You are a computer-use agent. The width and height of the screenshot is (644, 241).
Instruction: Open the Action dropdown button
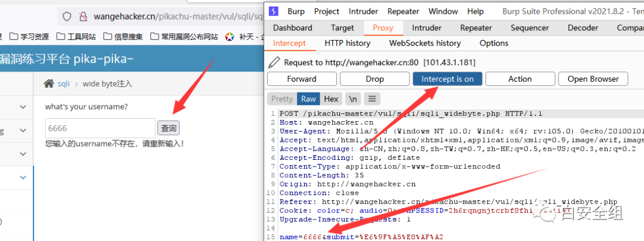pos(520,79)
